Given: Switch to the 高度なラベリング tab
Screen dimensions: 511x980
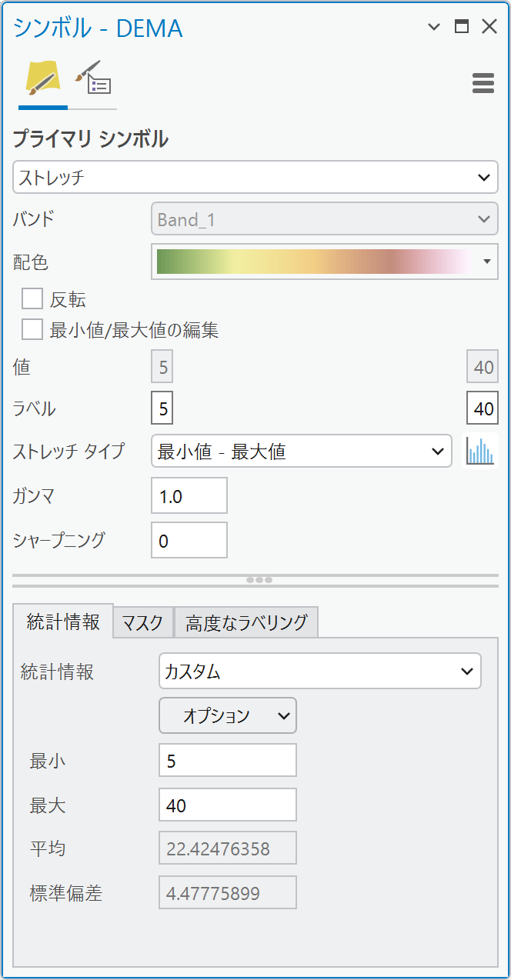Looking at the screenshot, I should click(246, 622).
